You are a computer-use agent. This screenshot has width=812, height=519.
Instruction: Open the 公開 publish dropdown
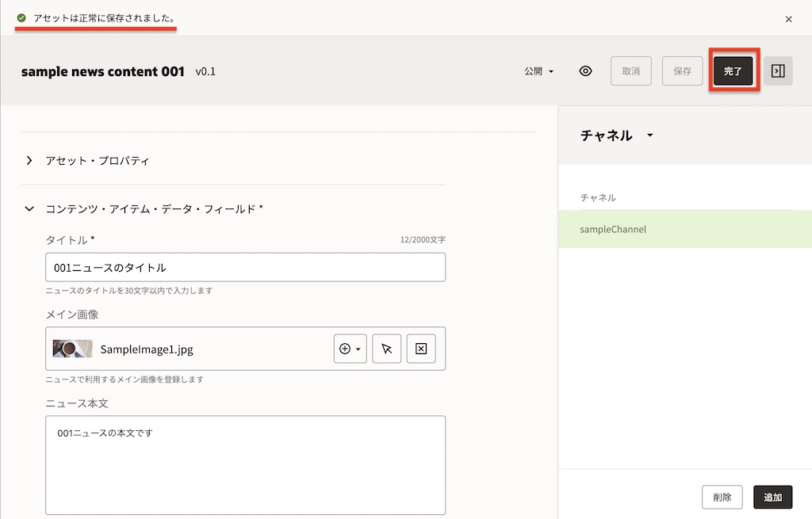tap(538, 71)
